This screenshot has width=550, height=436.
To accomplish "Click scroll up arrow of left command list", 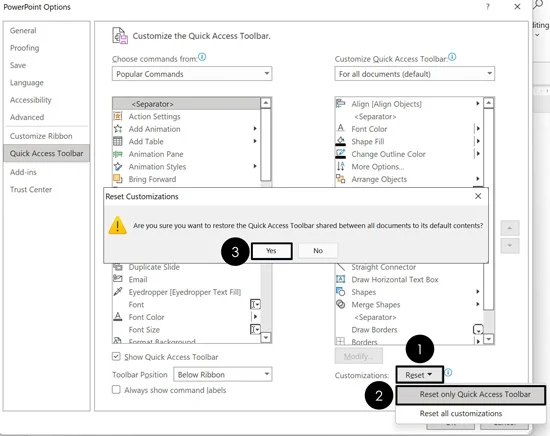I will tap(266, 103).
